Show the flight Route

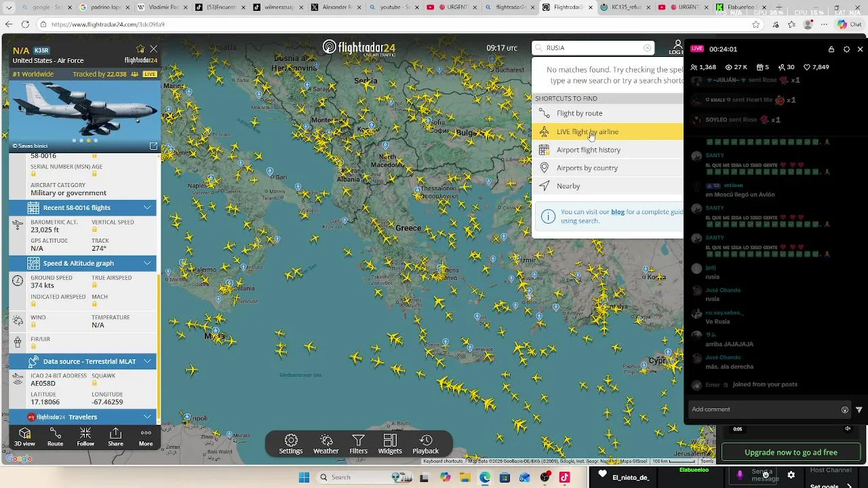(x=55, y=437)
